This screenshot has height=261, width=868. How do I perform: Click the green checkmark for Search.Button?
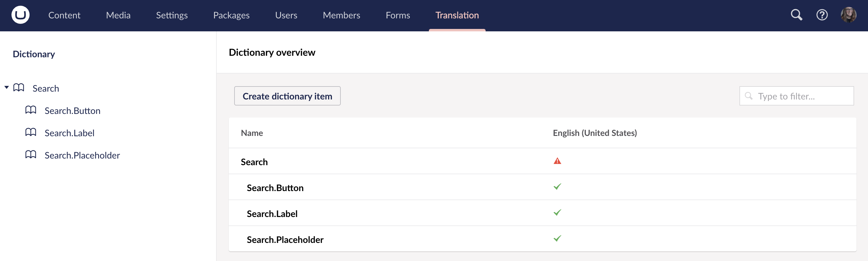click(557, 187)
